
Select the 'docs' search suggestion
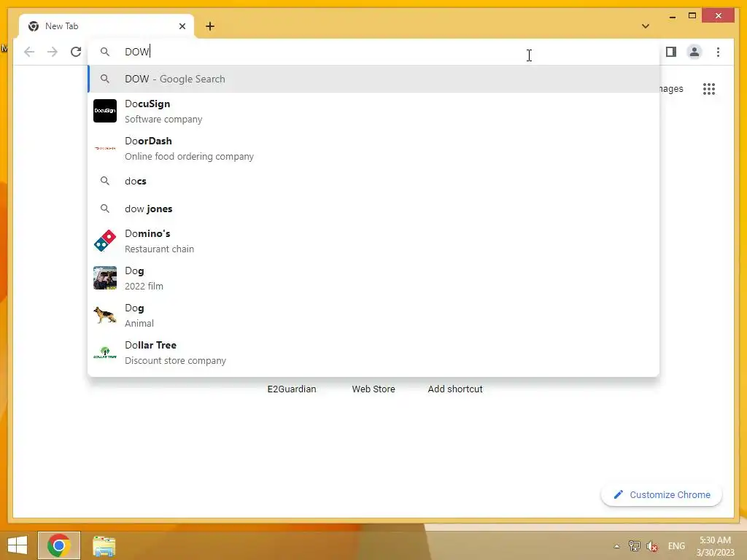point(373,181)
